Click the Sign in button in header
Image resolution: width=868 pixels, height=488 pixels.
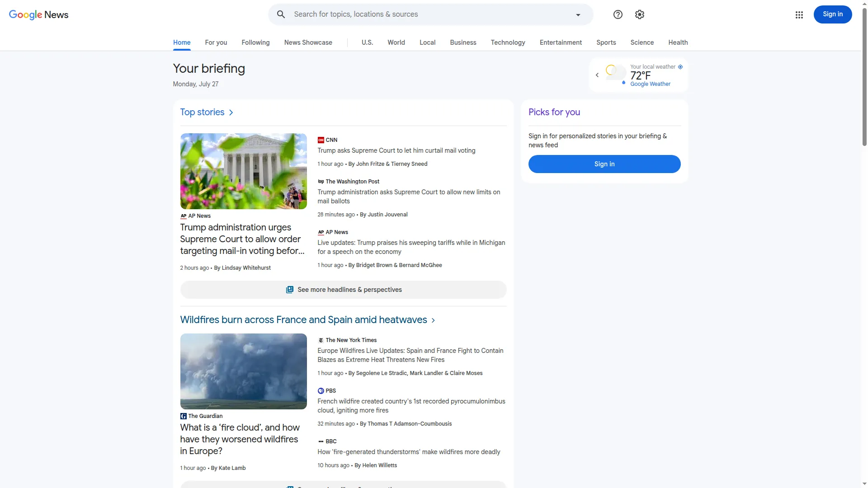point(832,14)
